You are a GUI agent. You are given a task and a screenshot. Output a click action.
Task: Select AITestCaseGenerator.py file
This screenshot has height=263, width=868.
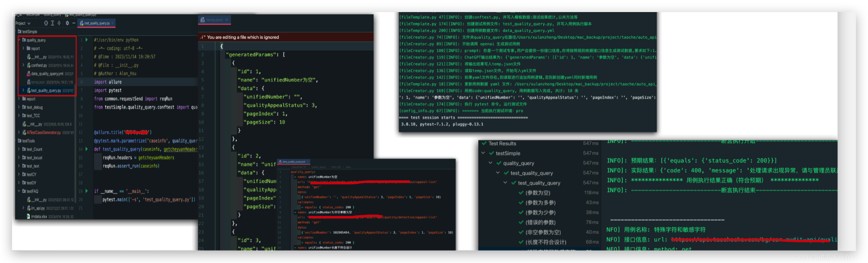(x=44, y=132)
